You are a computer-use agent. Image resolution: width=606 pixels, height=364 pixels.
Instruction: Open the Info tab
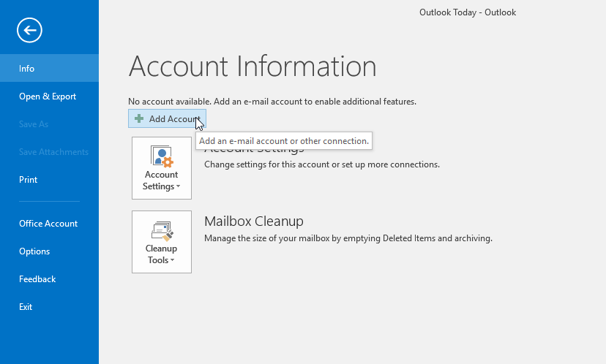50,68
